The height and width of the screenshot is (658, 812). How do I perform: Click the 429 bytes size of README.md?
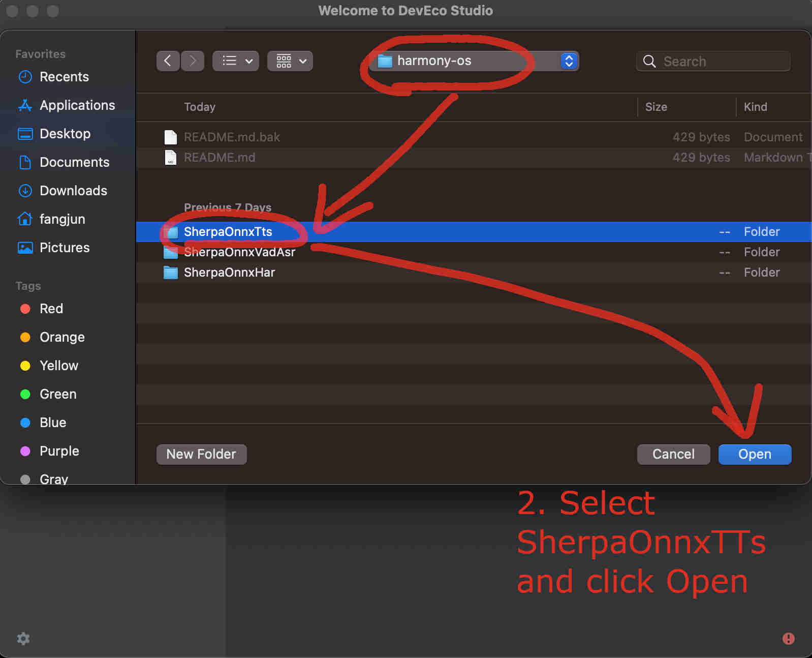(701, 158)
